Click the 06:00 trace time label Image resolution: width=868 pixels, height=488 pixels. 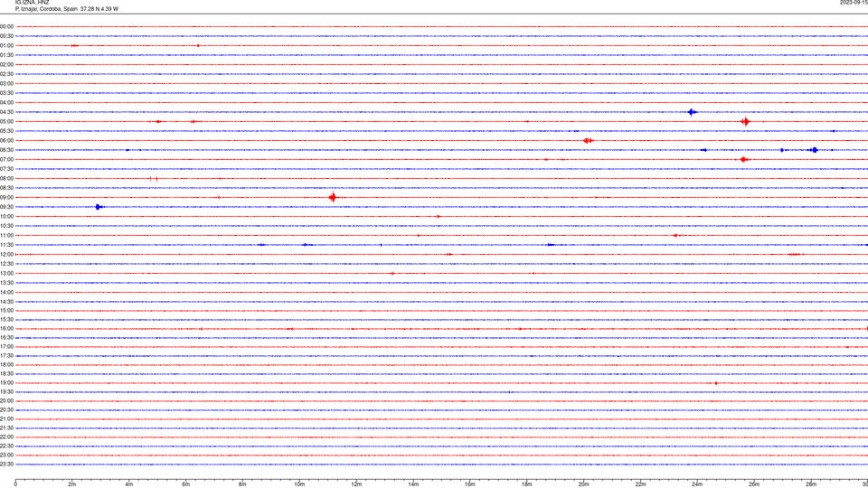[x=6, y=141]
